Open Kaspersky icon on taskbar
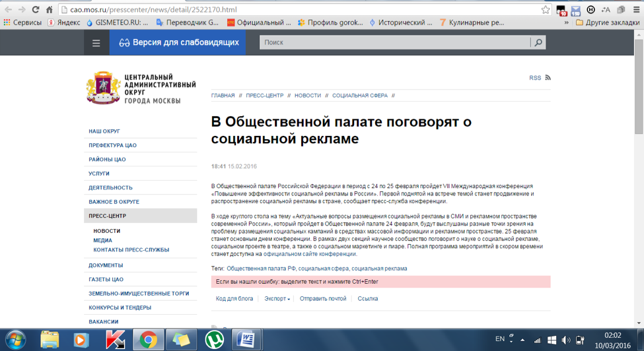This screenshot has height=351, width=644. 115,340
